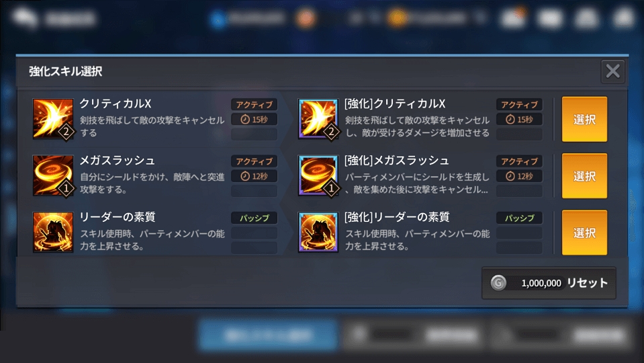Choose 選択 for [強化]クリティカルX
The width and height of the screenshot is (644, 363).
[584, 119]
